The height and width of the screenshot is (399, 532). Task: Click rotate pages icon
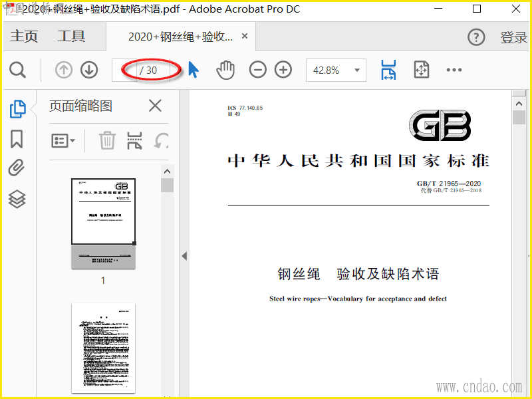point(161,140)
